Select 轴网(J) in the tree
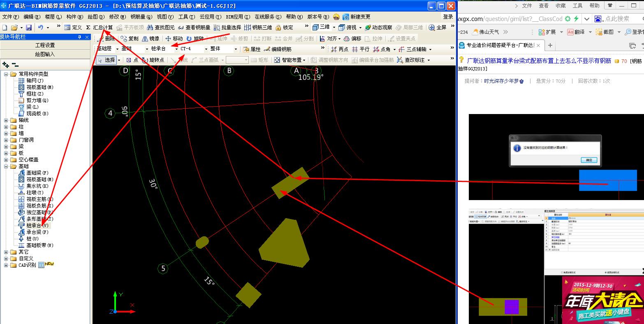The width and height of the screenshot is (644, 324). 35,81
